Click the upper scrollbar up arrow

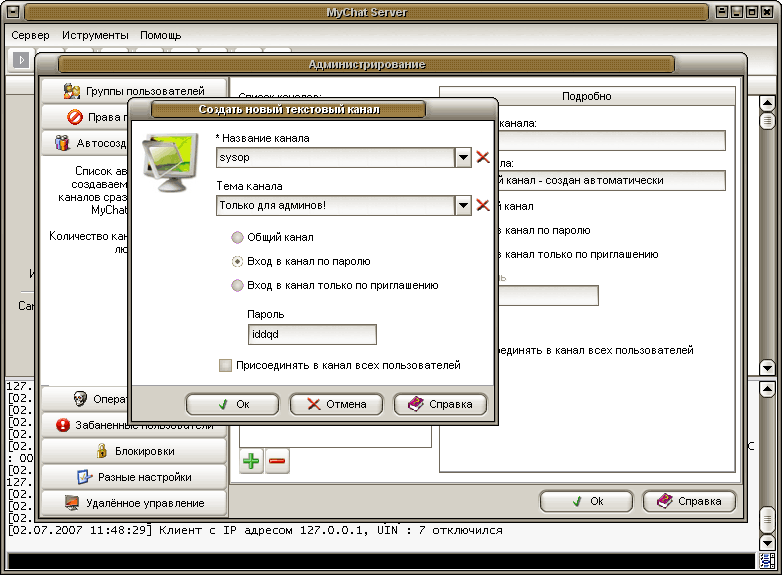point(767,104)
